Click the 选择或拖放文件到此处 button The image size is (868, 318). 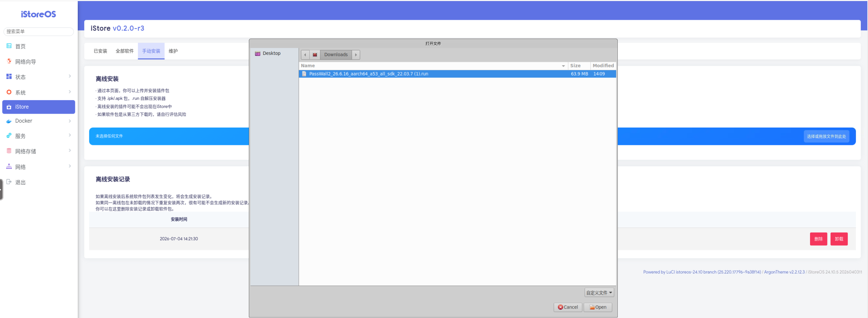click(826, 137)
